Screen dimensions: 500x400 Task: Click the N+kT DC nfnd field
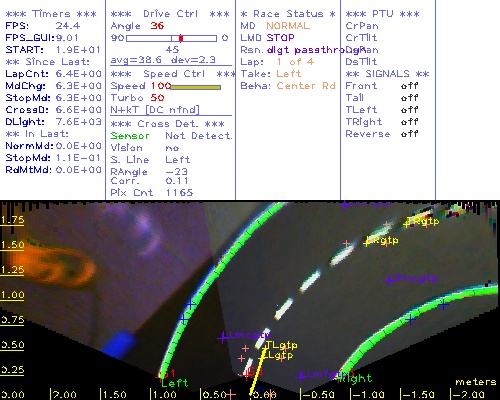click(x=155, y=110)
